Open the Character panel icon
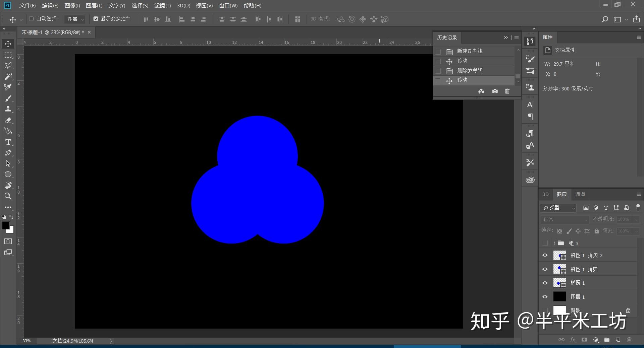 pos(530,105)
